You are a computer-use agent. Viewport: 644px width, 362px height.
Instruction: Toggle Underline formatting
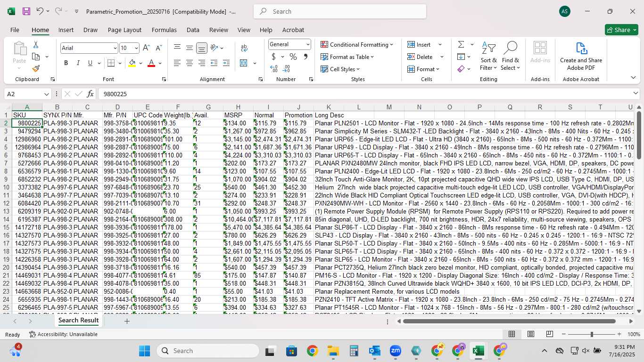(90, 63)
